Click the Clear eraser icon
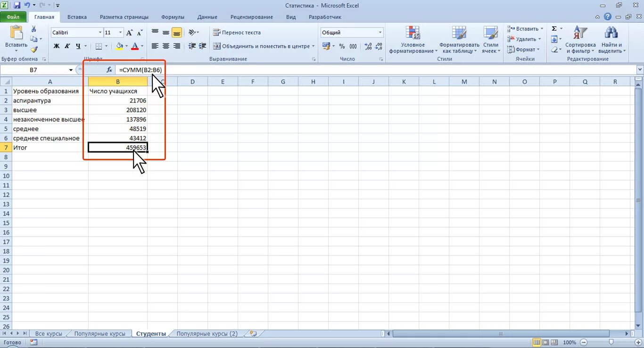 pos(554,50)
